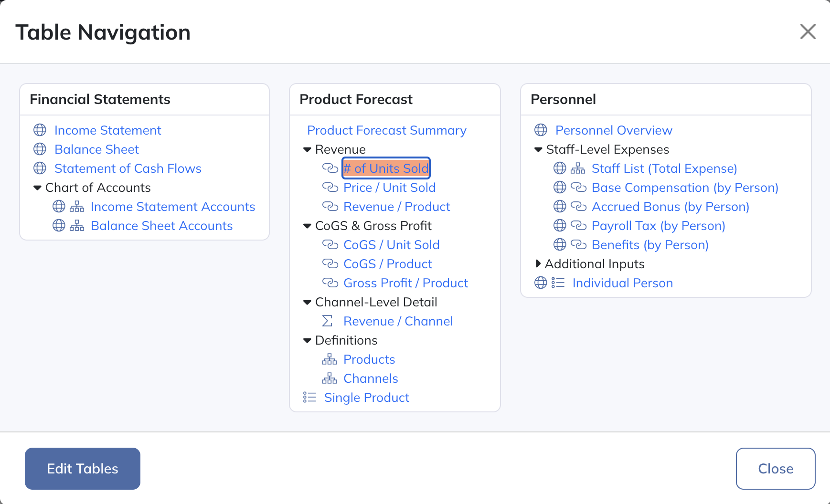
Task: Collapse the Definitions section arrow
Action: click(x=307, y=341)
